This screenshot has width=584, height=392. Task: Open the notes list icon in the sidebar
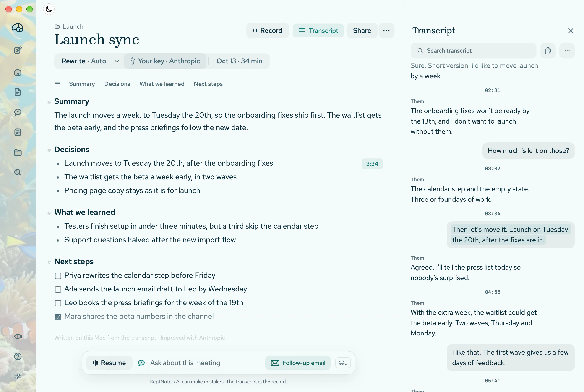click(18, 132)
